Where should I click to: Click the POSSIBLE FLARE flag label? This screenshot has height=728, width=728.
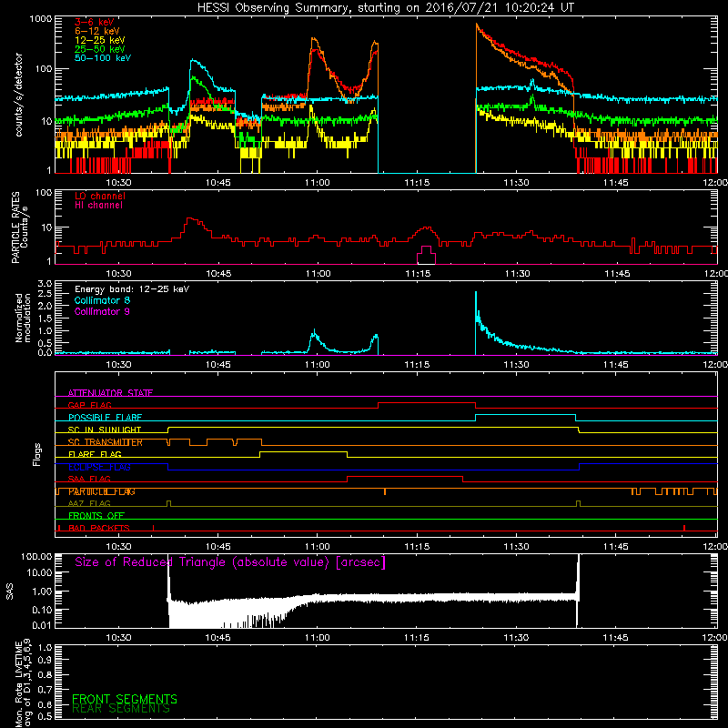(105, 418)
